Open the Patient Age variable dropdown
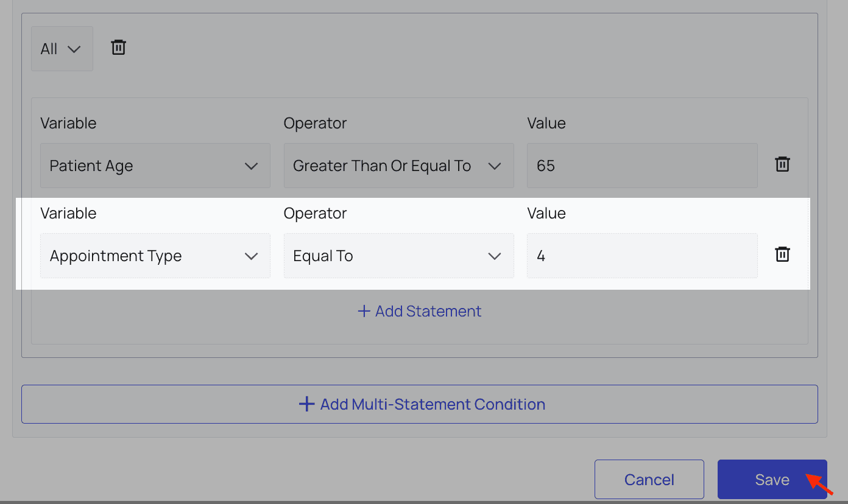Image resolution: width=848 pixels, height=504 pixels. pos(155,166)
